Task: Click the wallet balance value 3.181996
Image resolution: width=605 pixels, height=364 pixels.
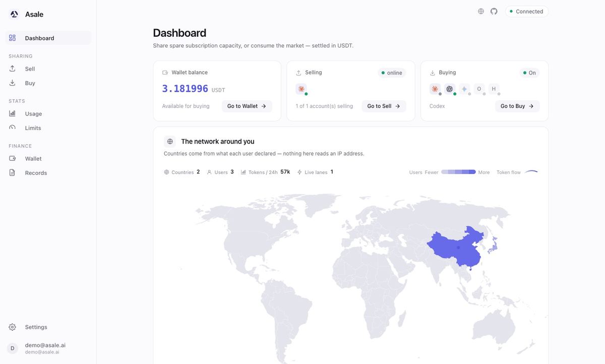Action: click(185, 89)
